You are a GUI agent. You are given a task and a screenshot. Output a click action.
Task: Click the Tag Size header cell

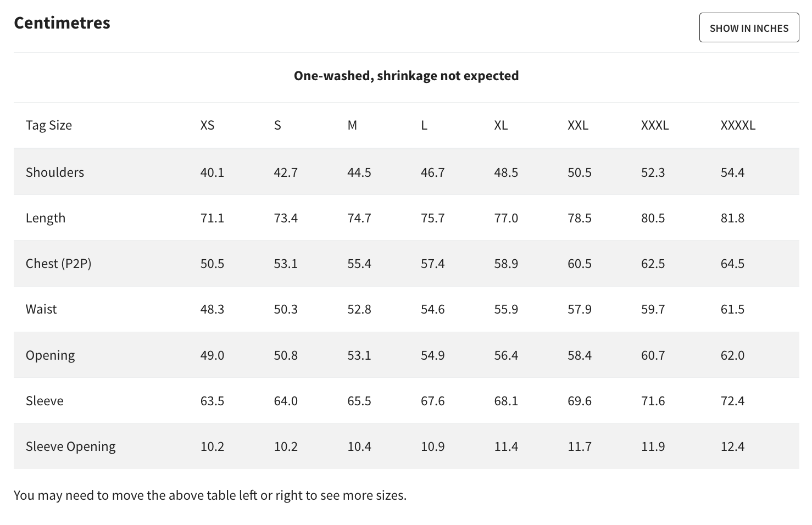(48, 125)
